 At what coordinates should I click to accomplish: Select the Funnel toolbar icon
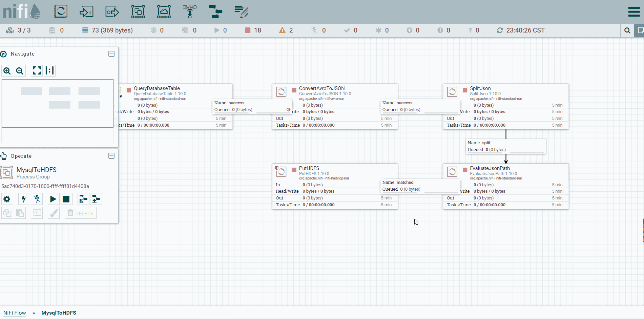[x=190, y=12]
